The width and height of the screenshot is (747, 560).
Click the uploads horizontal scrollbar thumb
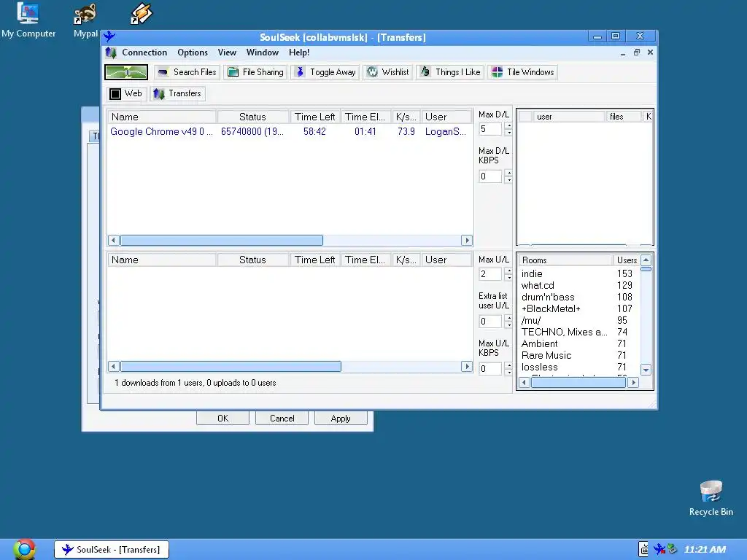(231, 366)
